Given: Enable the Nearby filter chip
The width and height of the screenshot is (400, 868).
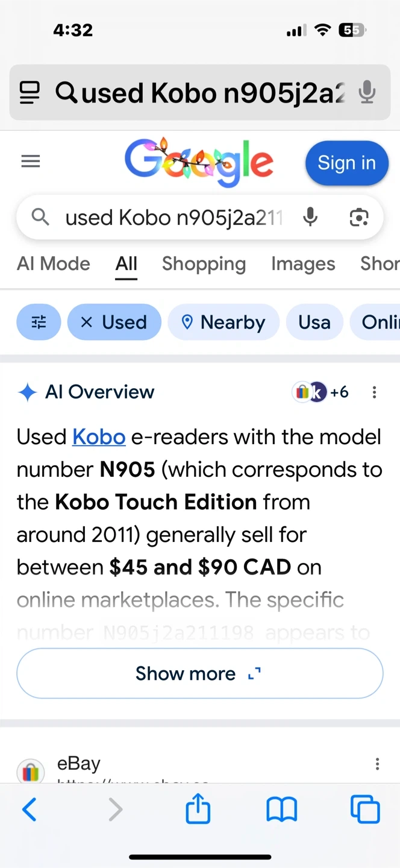Looking at the screenshot, I should pyautogui.click(x=223, y=322).
